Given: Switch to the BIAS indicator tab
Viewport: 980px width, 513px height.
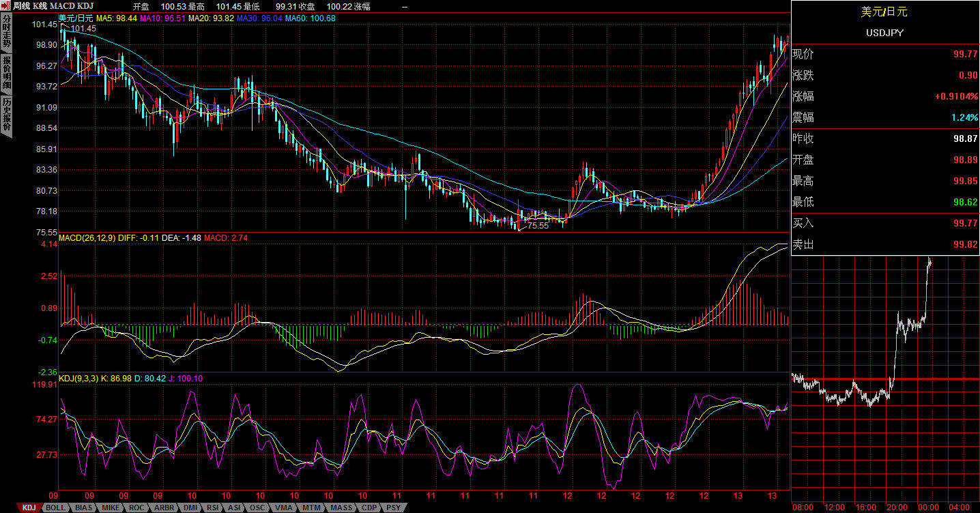Looking at the screenshot, I should point(84,508).
